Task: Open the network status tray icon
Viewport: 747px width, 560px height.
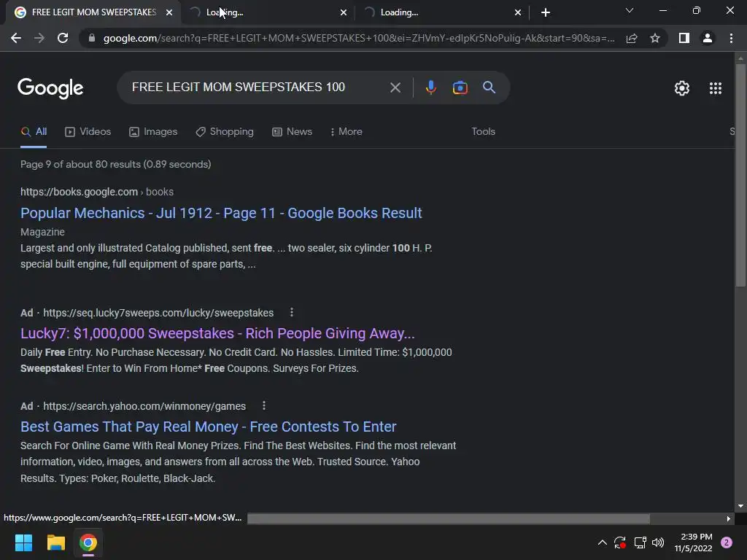Action: click(640, 542)
